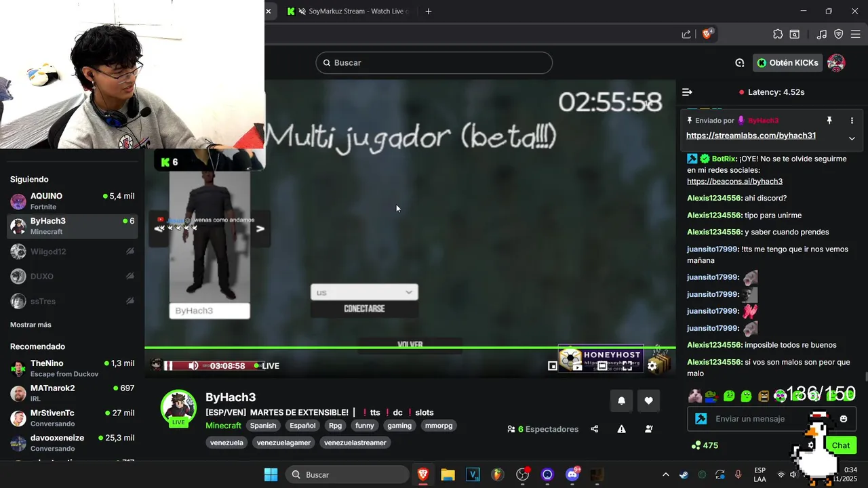Image resolution: width=868 pixels, height=488 pixels.
Task: Click the 475 channel points balance
Action: pyautogui.click(x=705, y=445)
